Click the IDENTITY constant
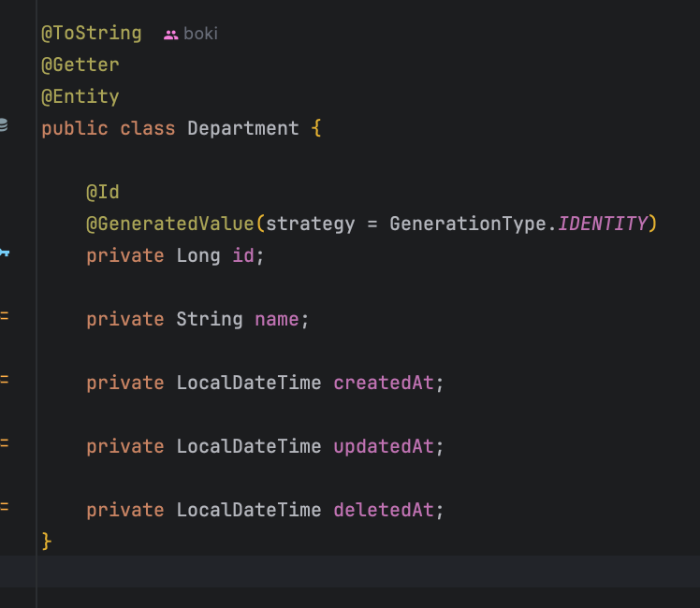 603,224
